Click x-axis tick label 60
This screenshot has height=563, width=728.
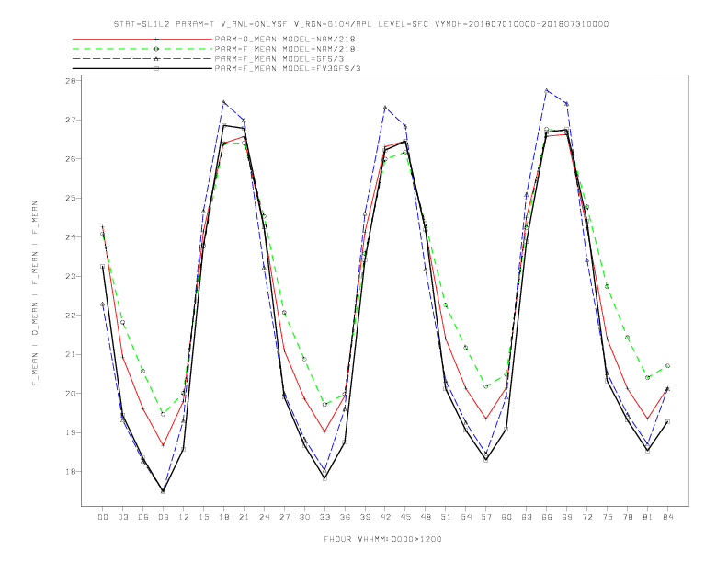click(506, 517)
